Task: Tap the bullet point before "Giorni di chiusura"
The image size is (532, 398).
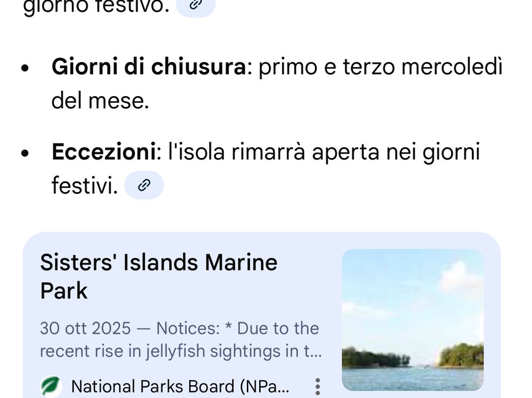Action: [25, 67]
